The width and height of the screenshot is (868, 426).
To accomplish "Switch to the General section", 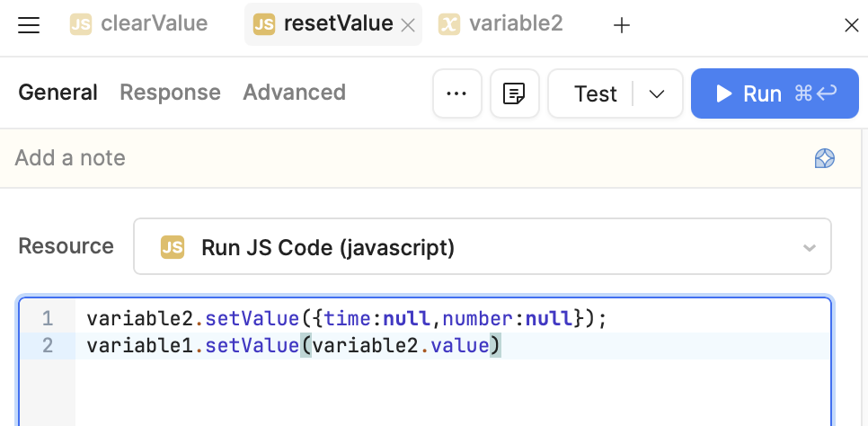I will coord(58,93).
